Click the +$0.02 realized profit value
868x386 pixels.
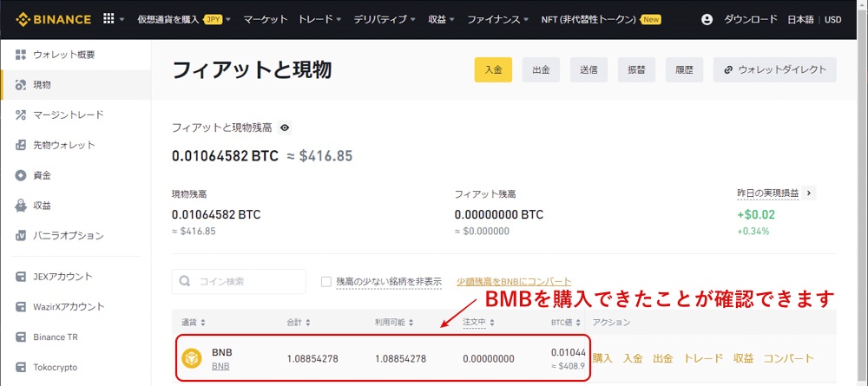pos(756,214)
